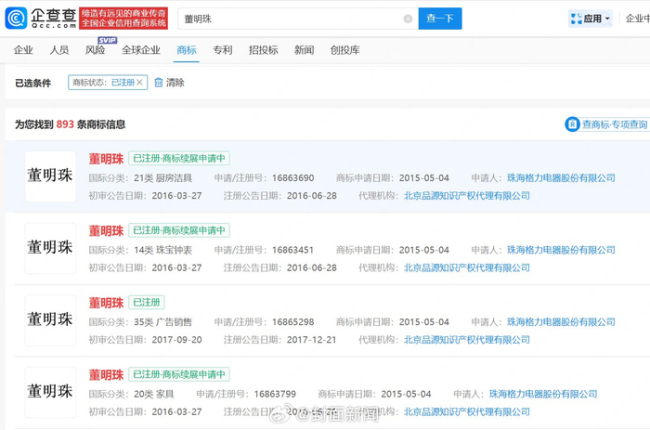Open the 董明珠 title of registration 16863799
Viewport: 650px width, 430px height.
click(x=106, y=375)
